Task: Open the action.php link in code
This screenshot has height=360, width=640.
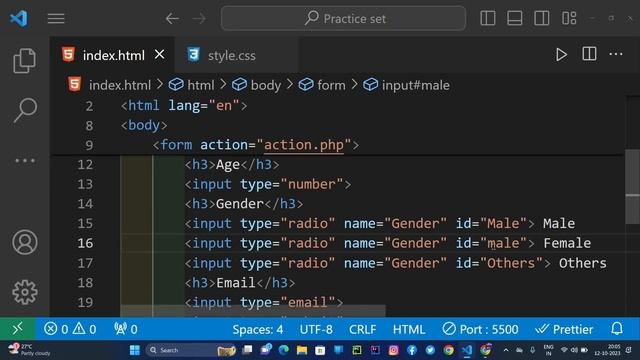Action: [304, 145]
